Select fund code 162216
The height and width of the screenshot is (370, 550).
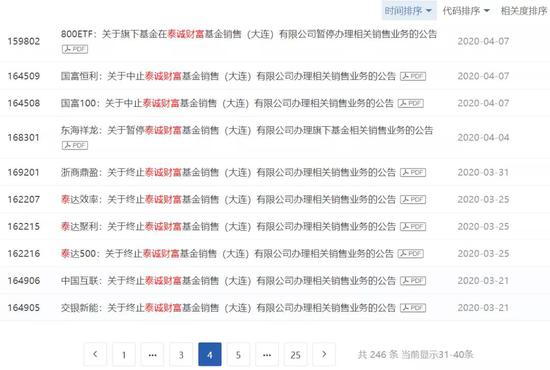24,254
